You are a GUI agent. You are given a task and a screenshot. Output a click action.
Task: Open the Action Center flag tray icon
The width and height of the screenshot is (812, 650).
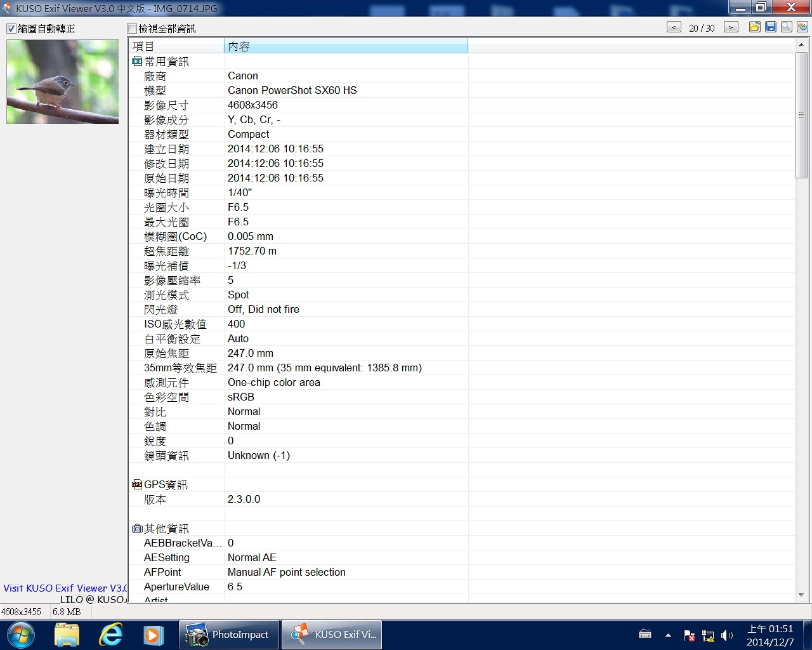(689, 635)
